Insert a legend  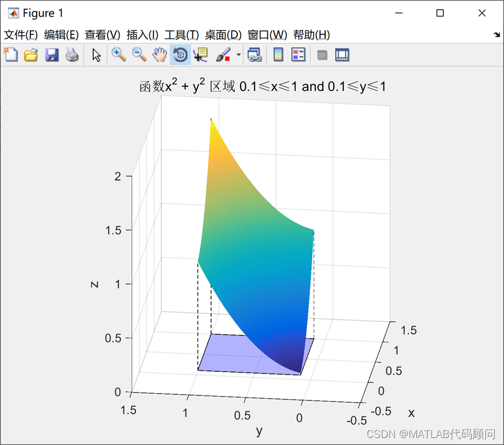click(x=298, y=54)
